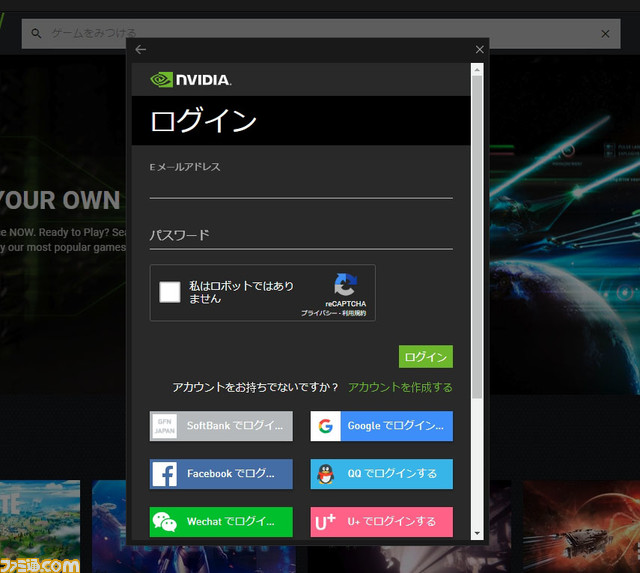The width and height of the screenshot is (640, 573).
Task: Log in with SoftBank button
Action: [x=221, y=426]
